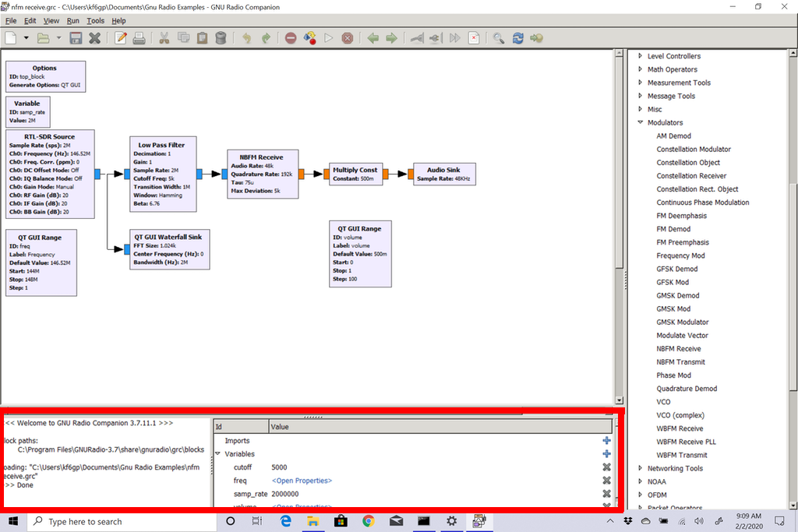Cut the selected block with scissors icon
The width and height of the screenshot is (798, 532).
click(164, 38)
